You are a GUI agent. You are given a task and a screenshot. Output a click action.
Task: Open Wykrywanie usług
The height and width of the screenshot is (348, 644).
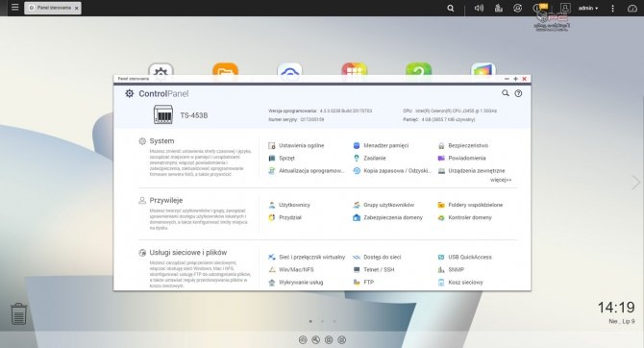(296, 283)
